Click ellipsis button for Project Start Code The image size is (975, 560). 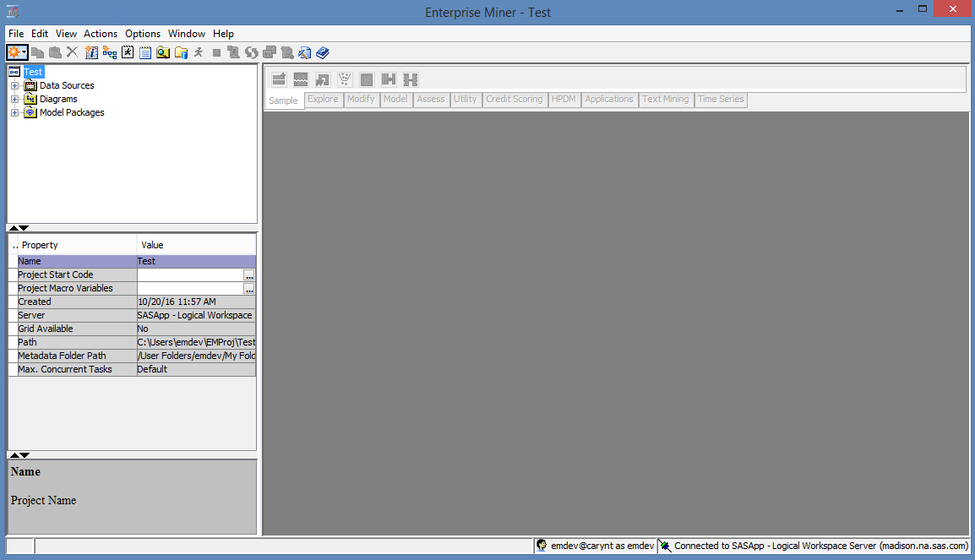click(x=249, y=275)
